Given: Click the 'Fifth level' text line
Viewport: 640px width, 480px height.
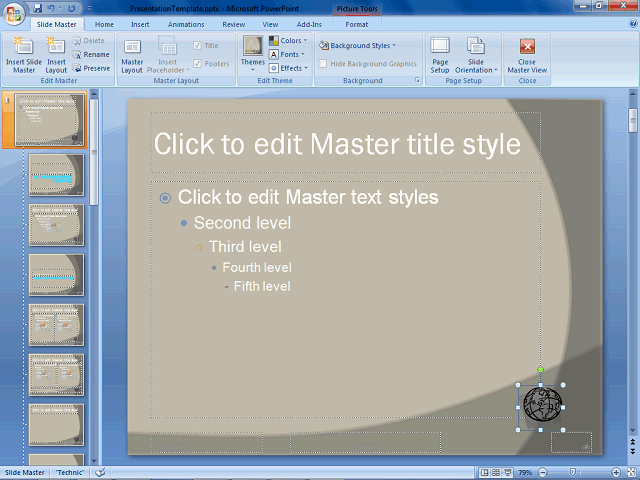Looking at the screenshot, I should [x=262, y=286].
